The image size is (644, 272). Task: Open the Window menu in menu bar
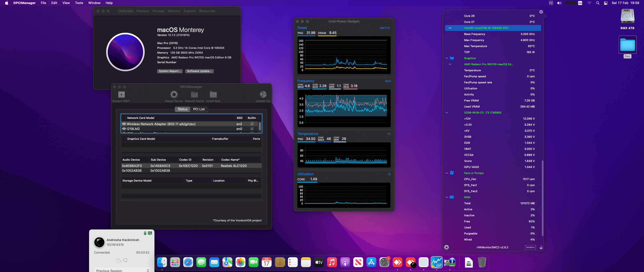(94, 3)
